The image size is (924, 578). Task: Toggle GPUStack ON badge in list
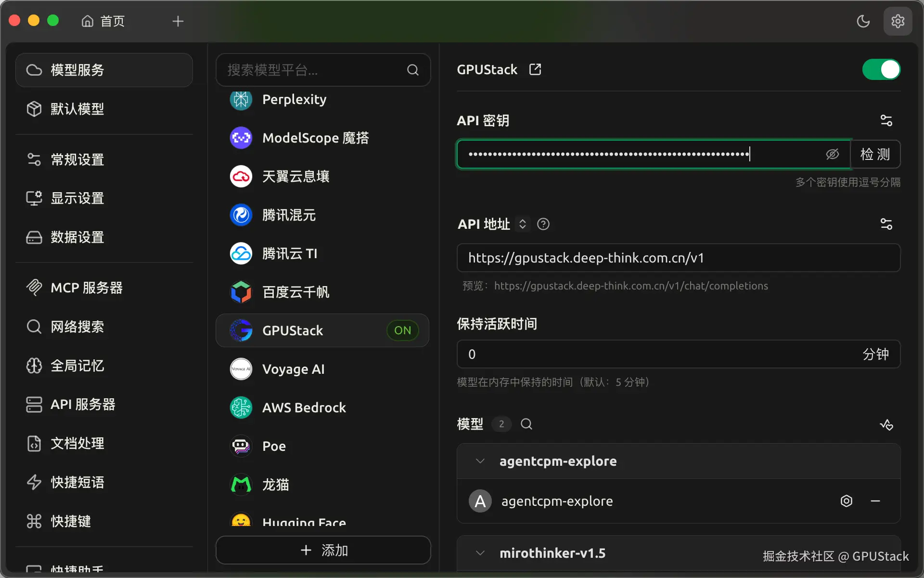[402, 330]
